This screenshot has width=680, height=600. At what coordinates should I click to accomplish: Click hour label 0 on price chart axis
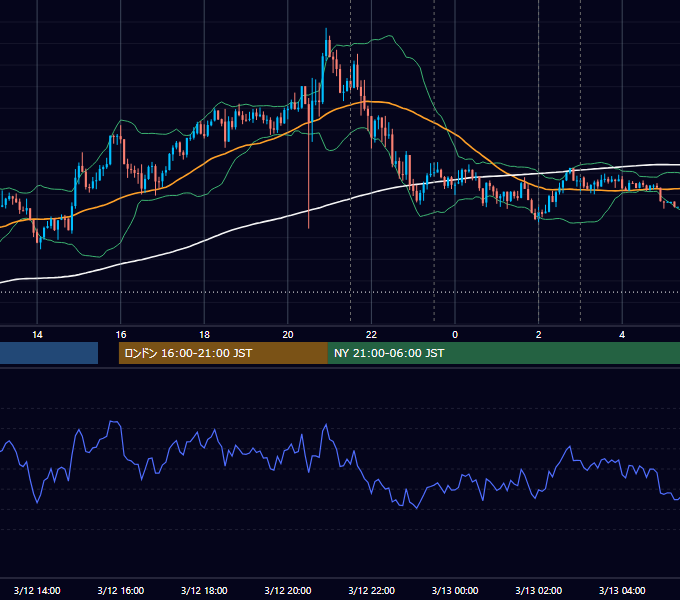point(455,335)
